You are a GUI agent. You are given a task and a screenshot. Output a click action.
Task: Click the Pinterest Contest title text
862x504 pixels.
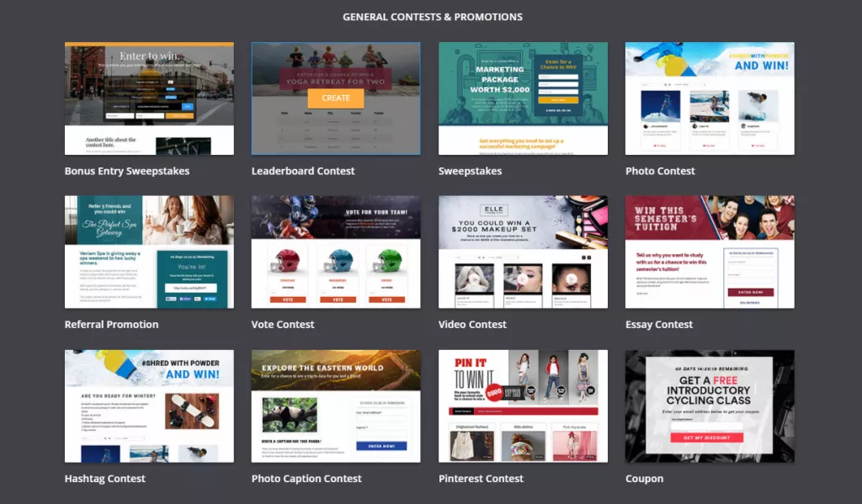481,479
